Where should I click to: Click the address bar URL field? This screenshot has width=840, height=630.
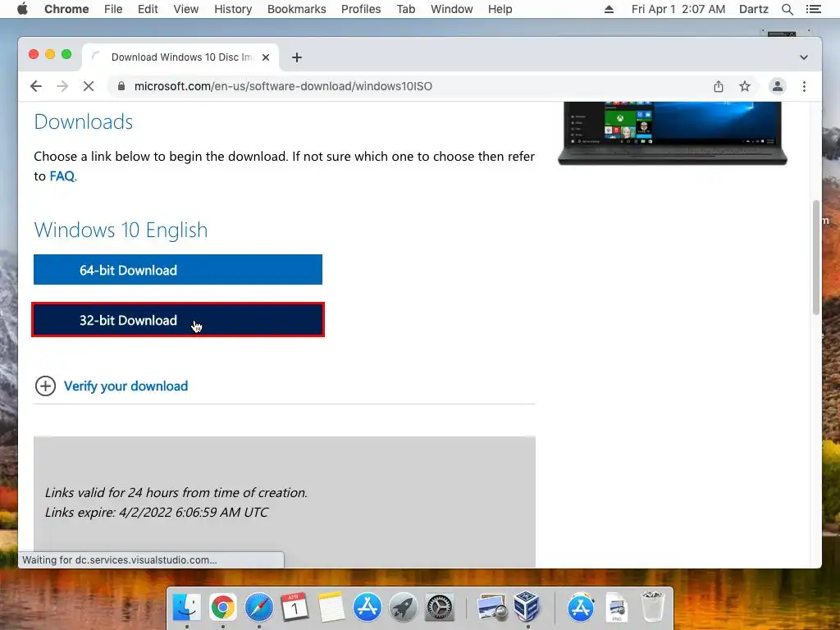[407, 86]
